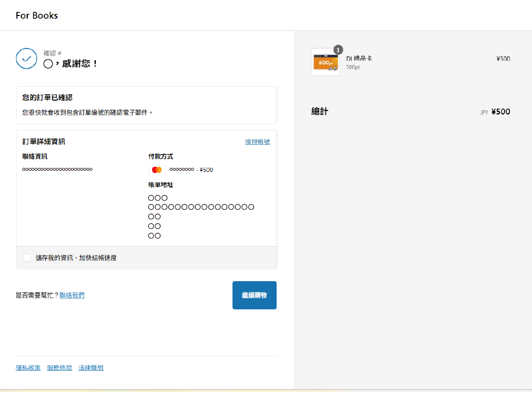Click the 付款方式 payment card row
532x410 pixels.
(x=181, y=169)
